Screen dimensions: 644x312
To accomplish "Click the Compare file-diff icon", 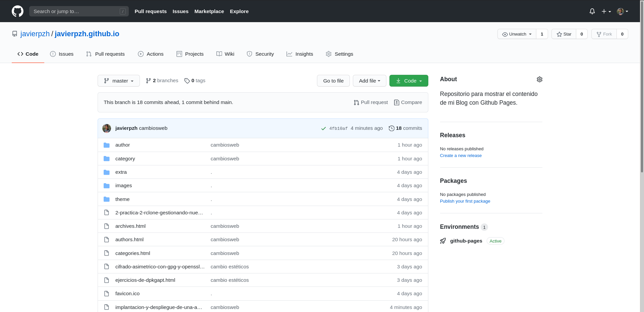I will [396, 103].
